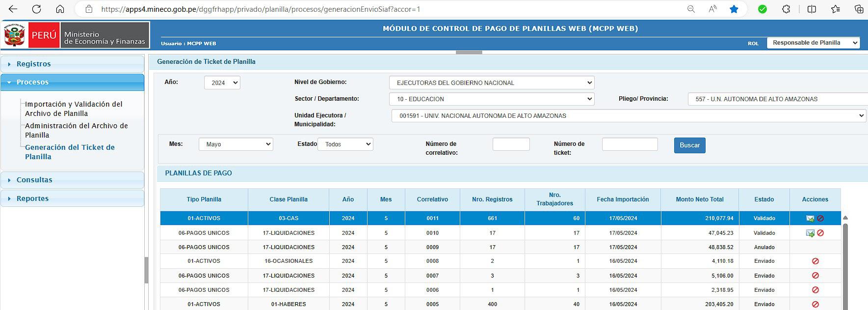The width and height of the screenshot is (868, 310).
Task: Select the row with correlativo 0011
Action: [500, 218]
